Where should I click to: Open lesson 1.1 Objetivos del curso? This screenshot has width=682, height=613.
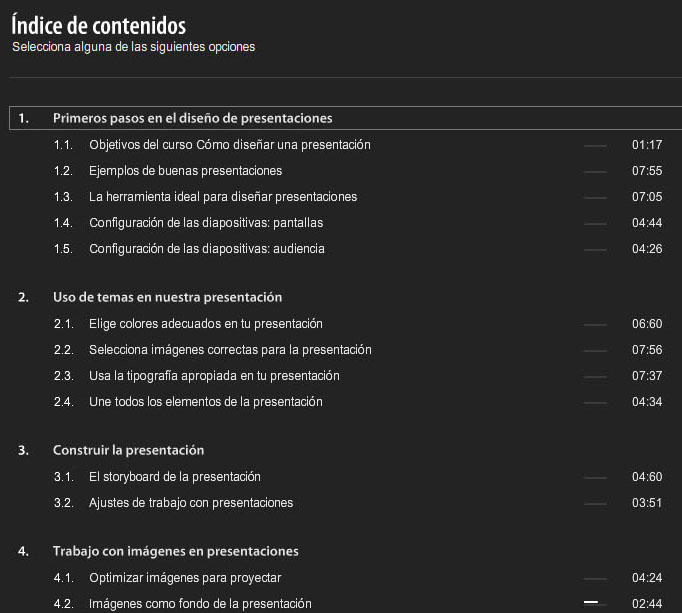(229, 145)
